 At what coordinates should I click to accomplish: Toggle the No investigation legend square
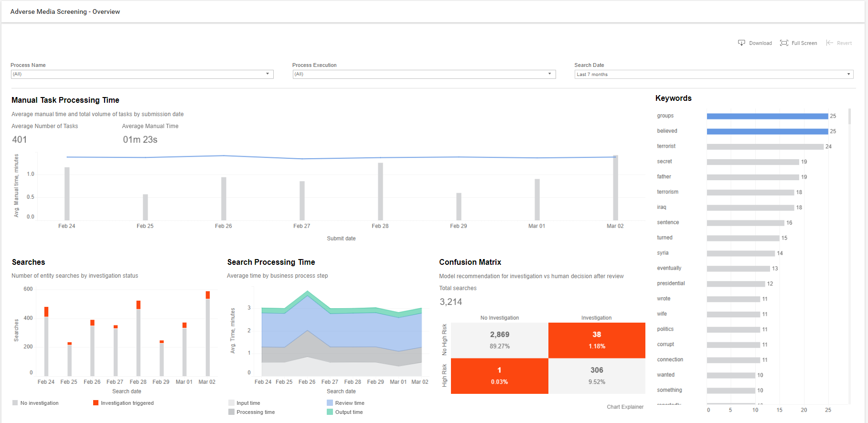click(15, 403)
